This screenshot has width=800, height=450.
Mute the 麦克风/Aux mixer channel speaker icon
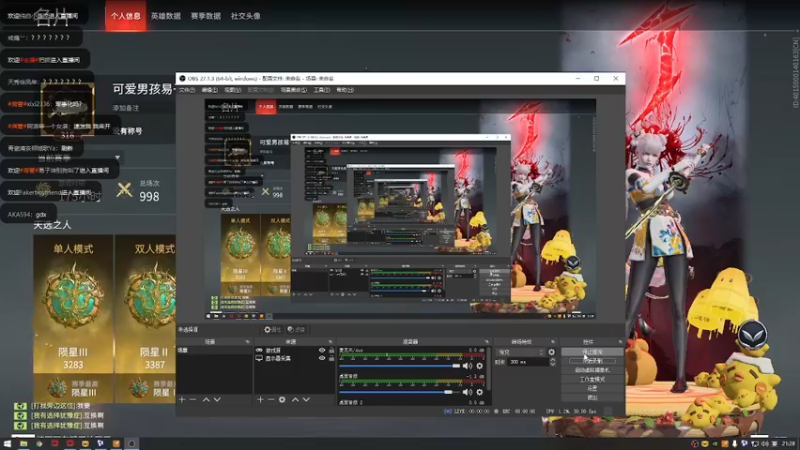[x=467, y=366]
